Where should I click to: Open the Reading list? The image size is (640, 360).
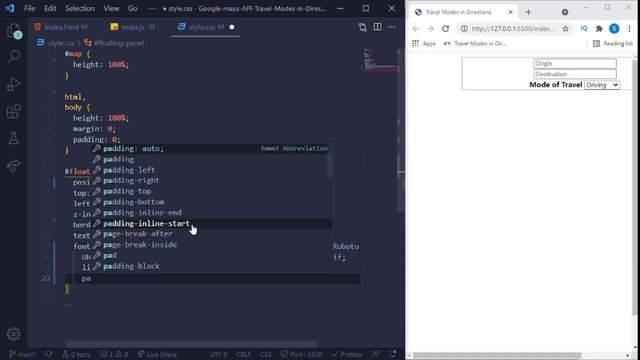point(613,43)
